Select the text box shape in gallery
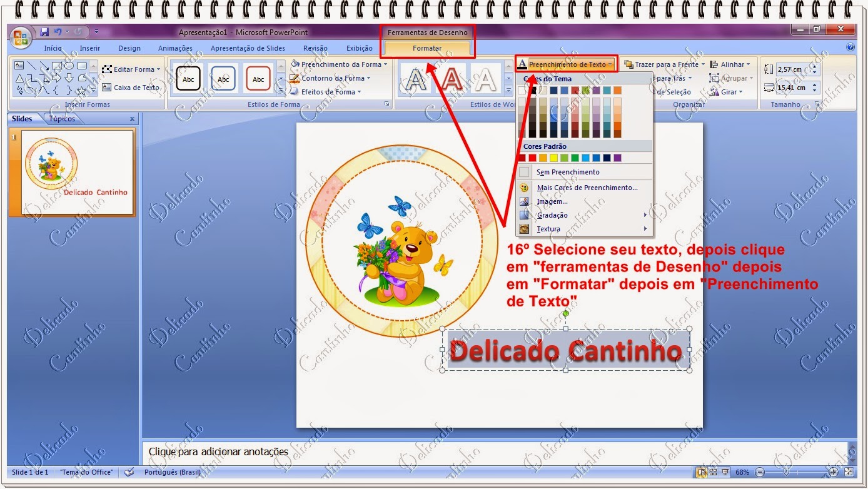 [19, 65]
